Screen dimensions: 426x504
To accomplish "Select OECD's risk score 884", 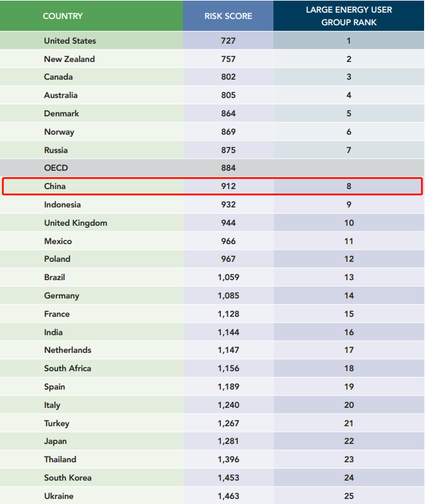I will pos(229,168).
